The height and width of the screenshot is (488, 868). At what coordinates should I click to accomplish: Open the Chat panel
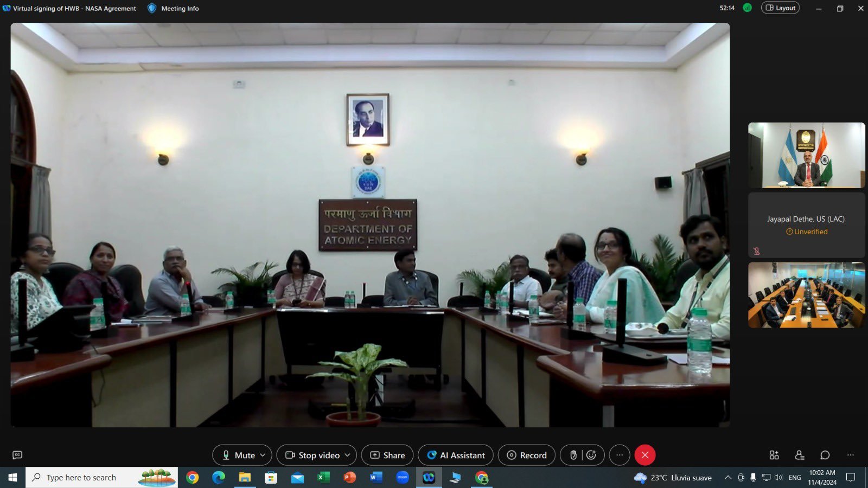click(825, 455)
